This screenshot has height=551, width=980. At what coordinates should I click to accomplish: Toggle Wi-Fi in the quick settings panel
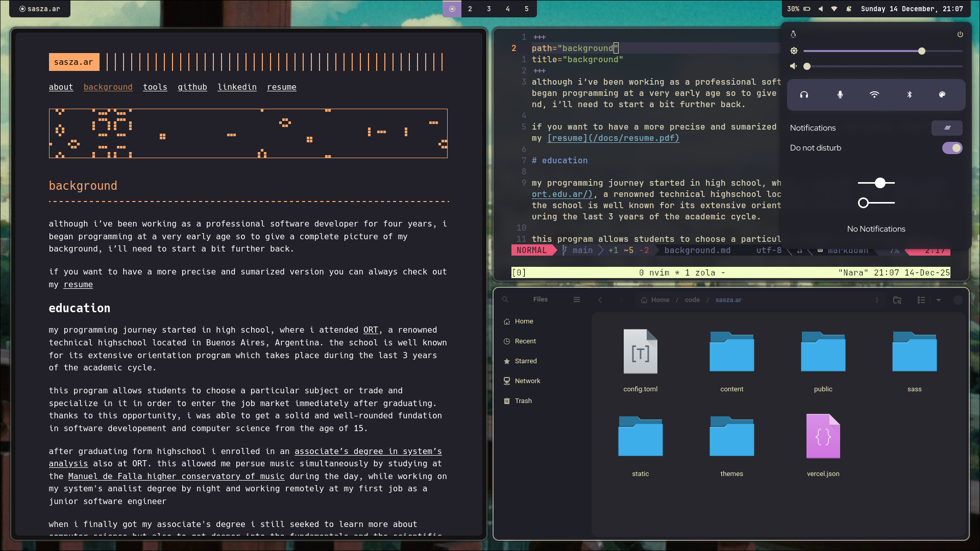pyautogui.click(x=874, y=94)
